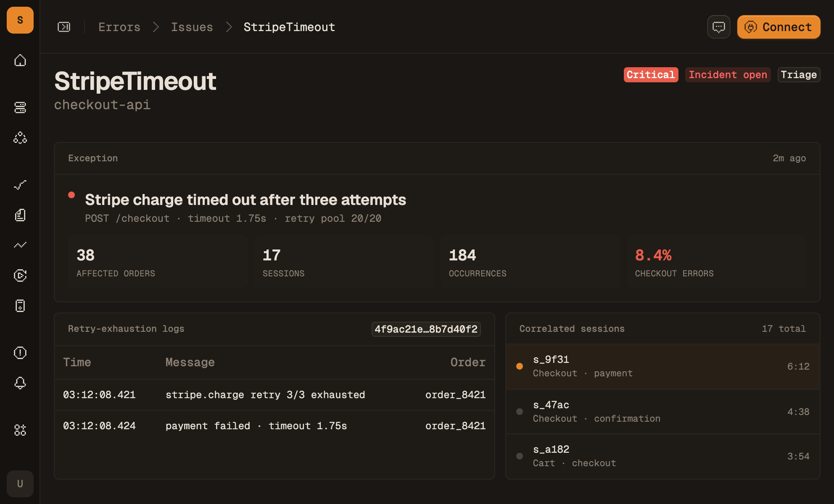Open session s_9f31 Checkout payment
834x504 pixels.
pos(663,366)
